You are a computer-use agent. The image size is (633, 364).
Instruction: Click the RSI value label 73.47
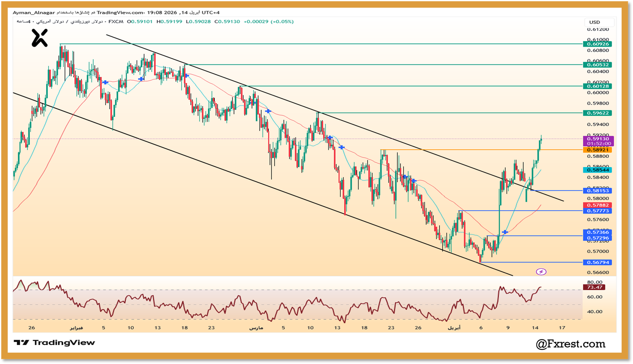tap(594, 287)
